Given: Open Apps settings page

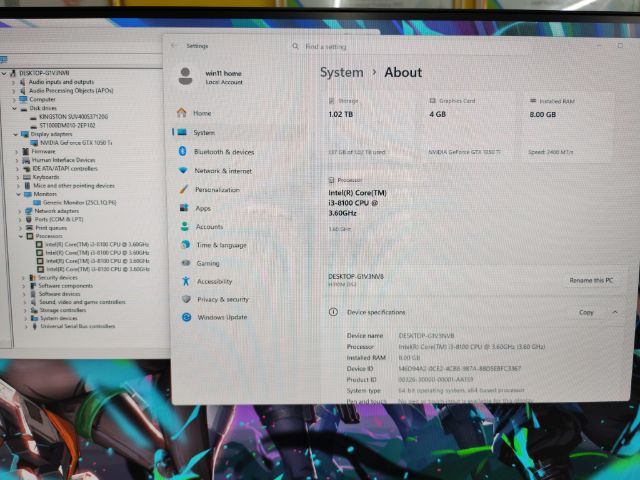Looking at the screenshot, I should pyautogui.click(x=203, y=208).
